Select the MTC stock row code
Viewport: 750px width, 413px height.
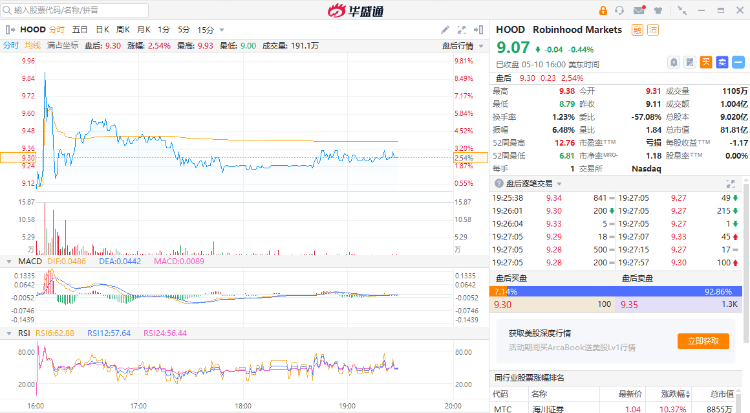click(x=503, y=409)
